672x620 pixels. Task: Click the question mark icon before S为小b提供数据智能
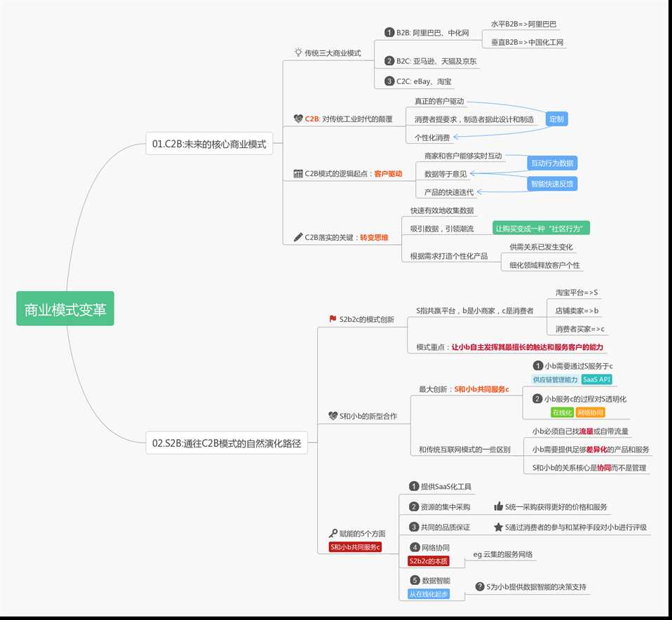tap(480, 586)
